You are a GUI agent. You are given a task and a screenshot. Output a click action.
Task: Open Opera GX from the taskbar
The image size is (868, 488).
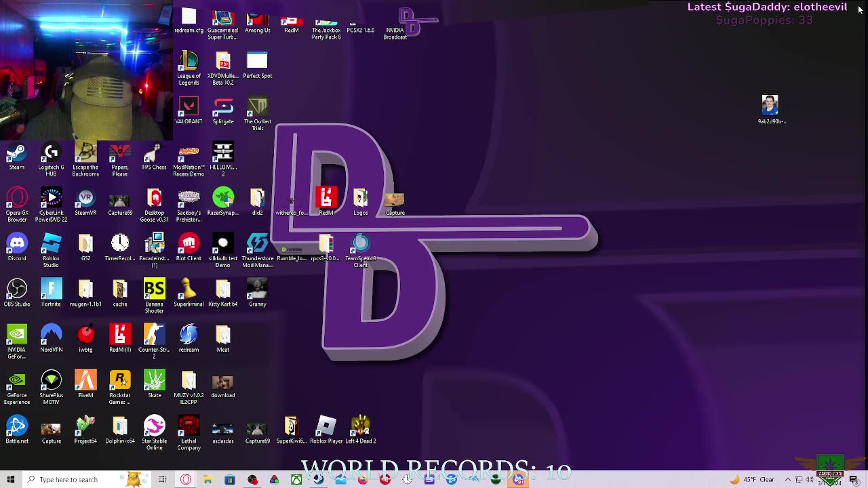click(x=186, y=480)
